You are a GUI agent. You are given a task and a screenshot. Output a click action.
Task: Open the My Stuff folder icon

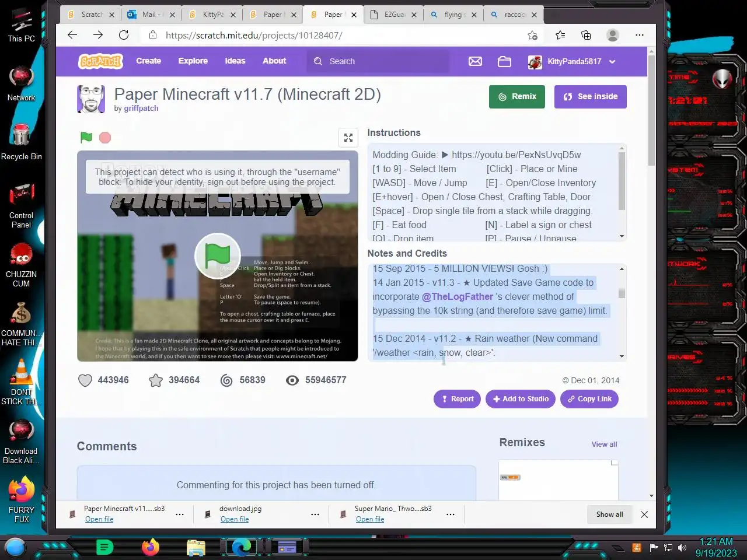[x=504, y=61]
